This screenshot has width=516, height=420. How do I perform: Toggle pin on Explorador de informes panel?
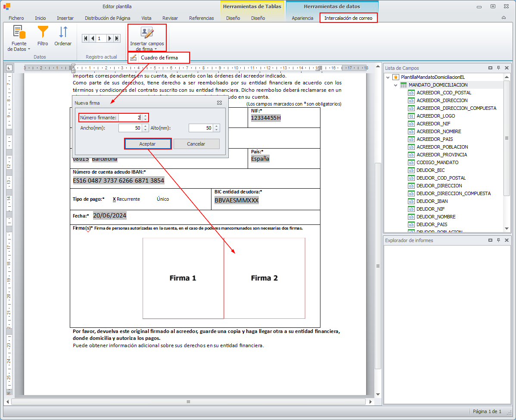498,240
